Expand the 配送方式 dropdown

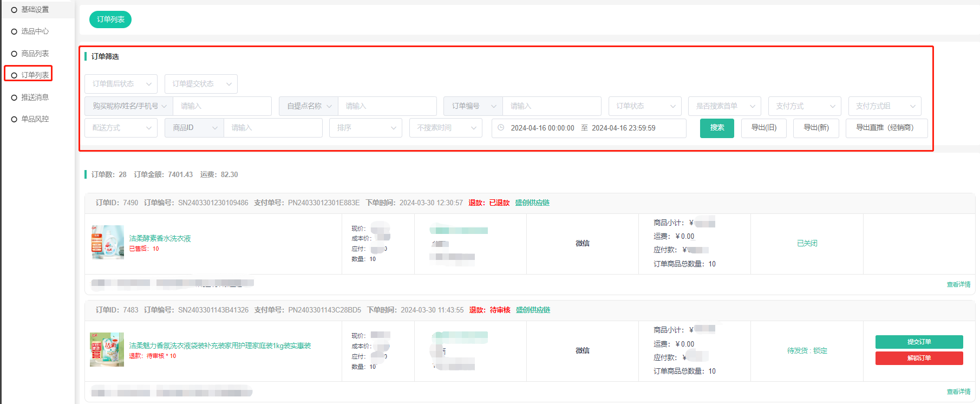click(x=121, y=128)
